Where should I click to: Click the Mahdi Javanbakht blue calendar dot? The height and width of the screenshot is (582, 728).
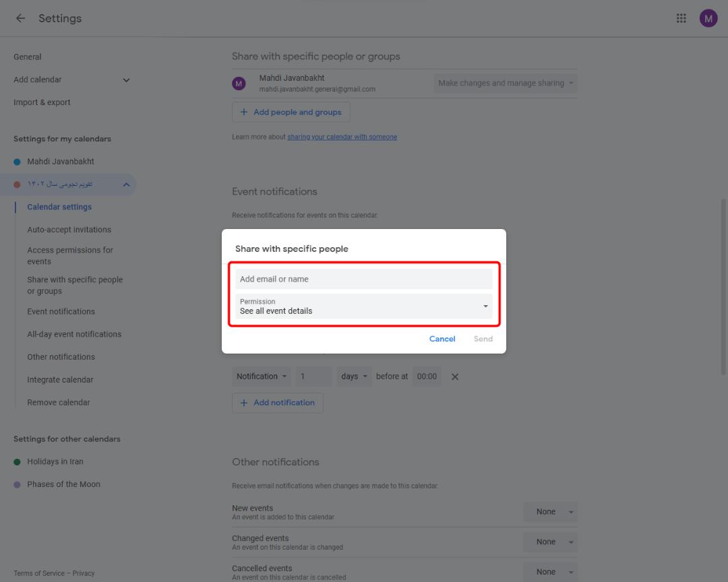[x=17, y=162]
